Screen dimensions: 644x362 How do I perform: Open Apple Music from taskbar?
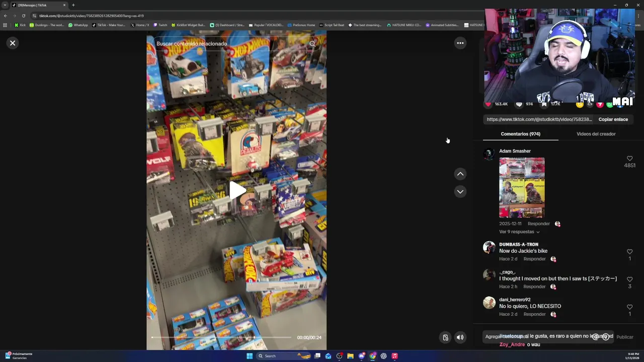pyautogui.click(x=394, y=356)
